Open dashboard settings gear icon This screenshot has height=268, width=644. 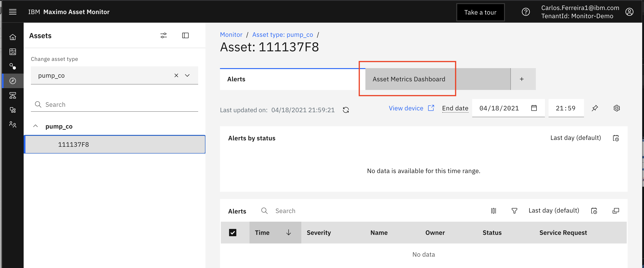click(617, 108)
